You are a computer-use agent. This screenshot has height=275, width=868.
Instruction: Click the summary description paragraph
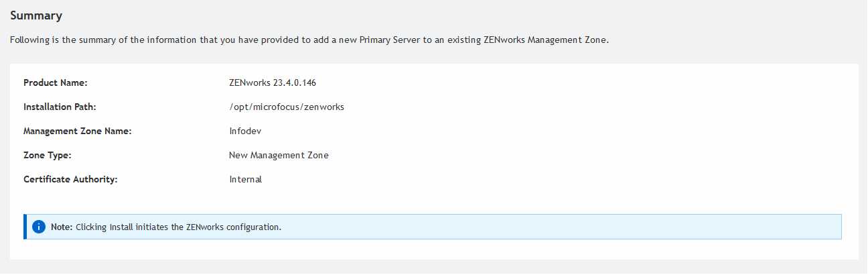click(x=201, y=40)
